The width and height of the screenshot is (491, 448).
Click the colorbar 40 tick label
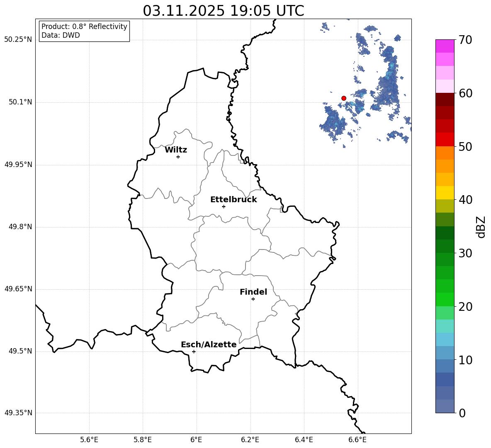click(x=465, y=200)
